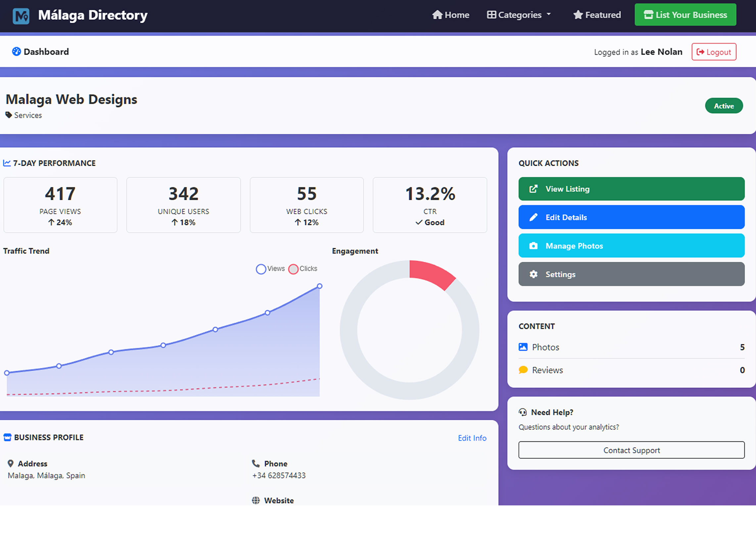The width and height of the screenshot is (756, 557).
Task: Click the Photos image icon in Content
Action: click(523, 347)
